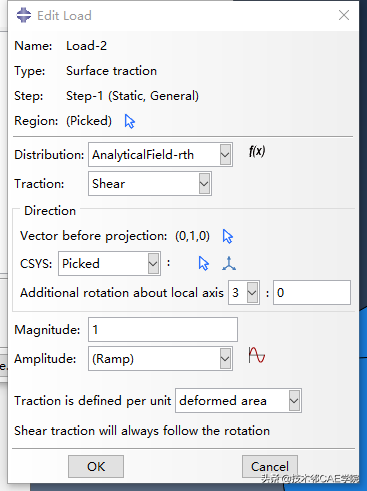
Task: Close the Edit Load dialog
Action: (344, 15)
